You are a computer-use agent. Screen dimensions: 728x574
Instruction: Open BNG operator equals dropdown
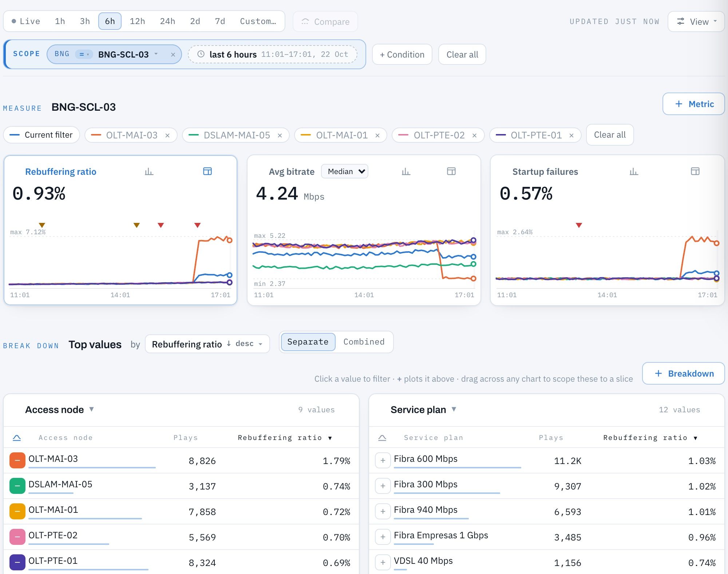tap(84, 55)
